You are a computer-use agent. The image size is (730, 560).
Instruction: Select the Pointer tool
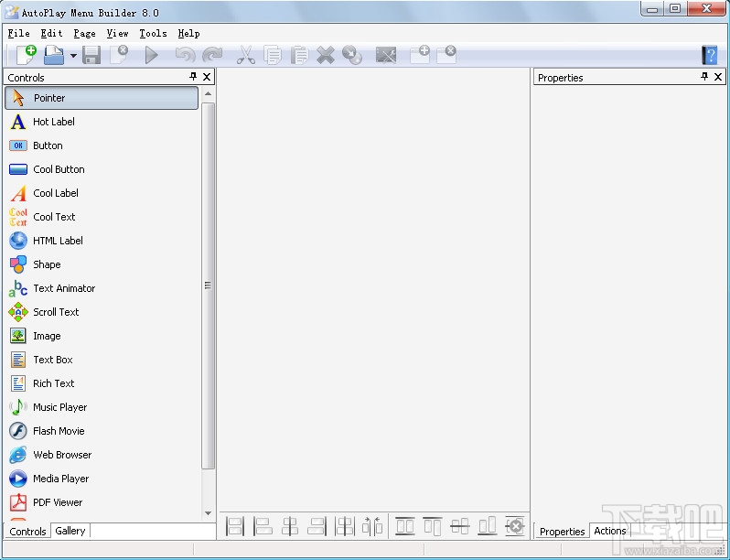click(x=102, y=98)
